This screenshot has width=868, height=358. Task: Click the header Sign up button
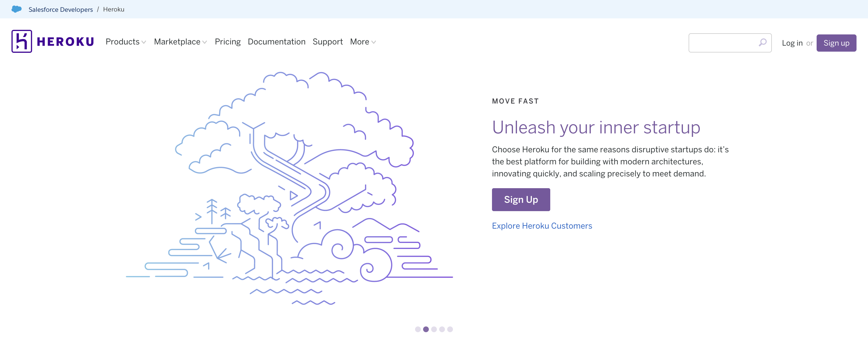[x=836, y=43]
